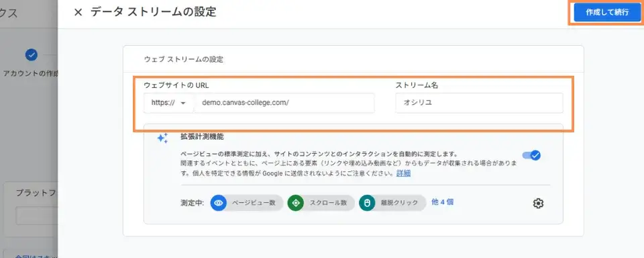Click the ストリーム名 input field
The height and width of the screenshot is (258, 644).
(x=479, y=103)
